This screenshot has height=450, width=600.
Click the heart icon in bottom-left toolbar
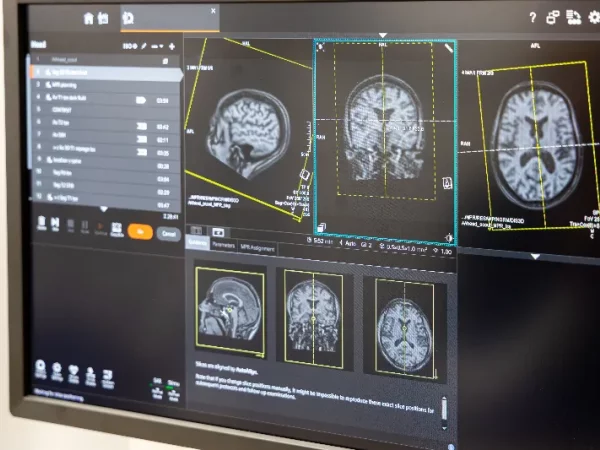click(x=73, y=371)
